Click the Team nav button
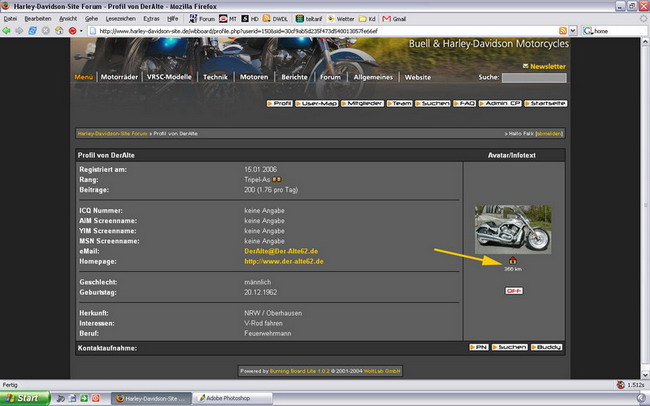Image resolution: width=650 pixels, height=406 pixels. (x=402, y=103)
